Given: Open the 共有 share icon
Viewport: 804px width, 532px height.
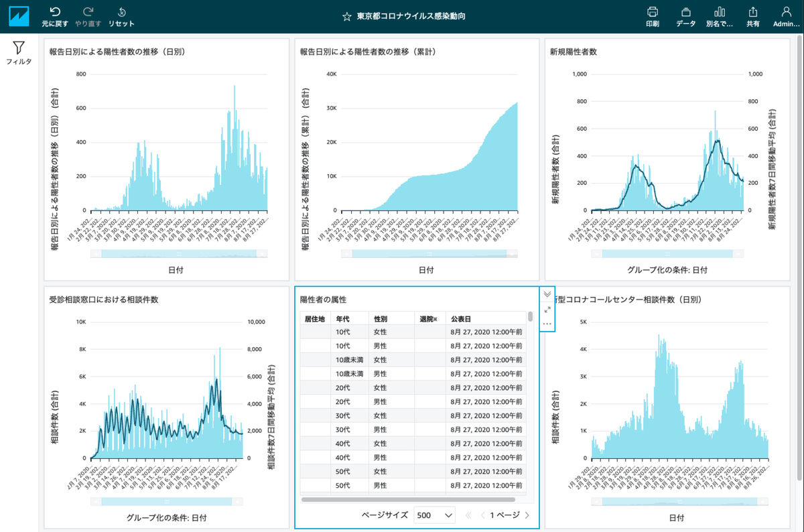Looking at the screenshot, I should (752, 11).
